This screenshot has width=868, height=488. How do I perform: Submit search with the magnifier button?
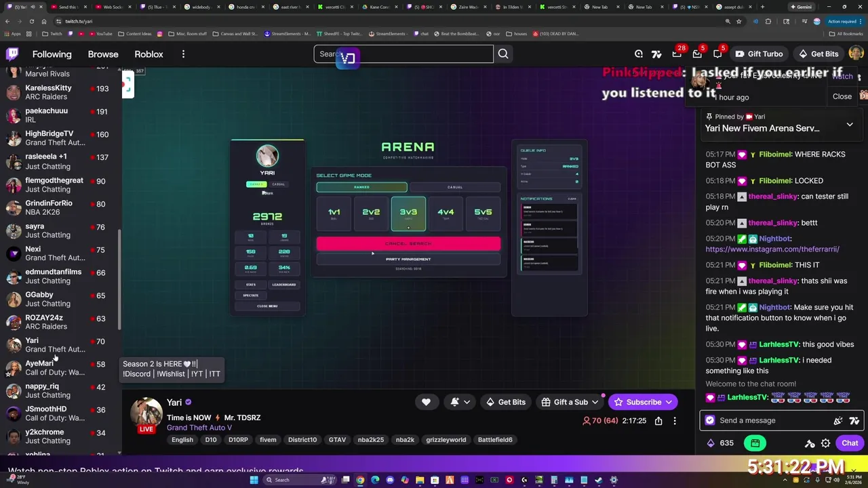tap(503, 54)
